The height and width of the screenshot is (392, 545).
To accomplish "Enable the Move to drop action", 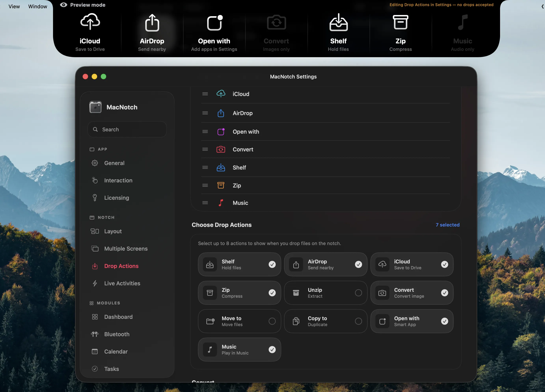I will tap(272, 321).
